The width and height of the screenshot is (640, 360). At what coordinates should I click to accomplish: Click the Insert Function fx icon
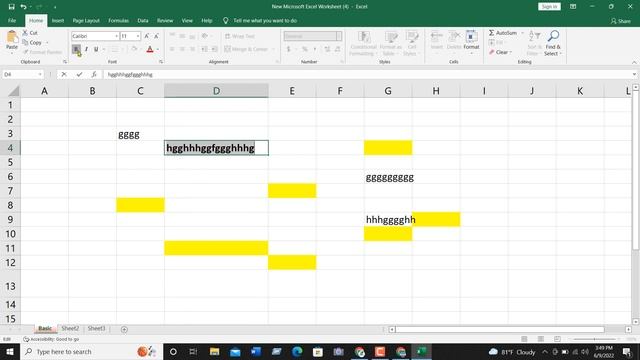point(94,74)
